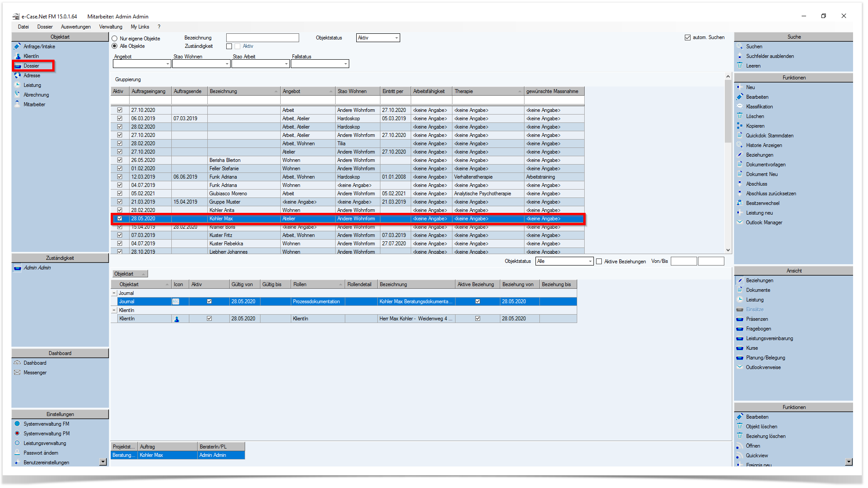
Task: Open Anfrage/Intake object type icon
Action: tap(17, 47)
